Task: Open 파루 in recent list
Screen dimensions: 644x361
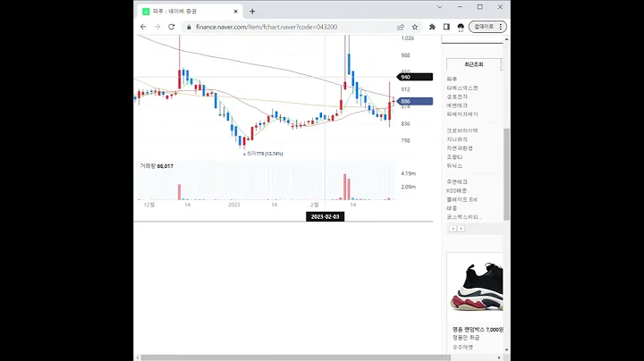Action: (452, 79)
